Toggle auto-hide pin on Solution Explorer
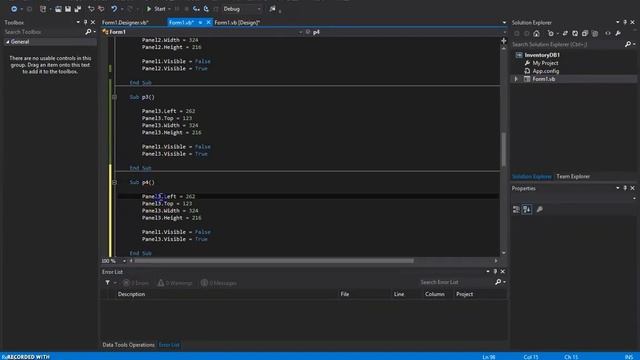Screen dimensions: 640x360 point(625,22)
